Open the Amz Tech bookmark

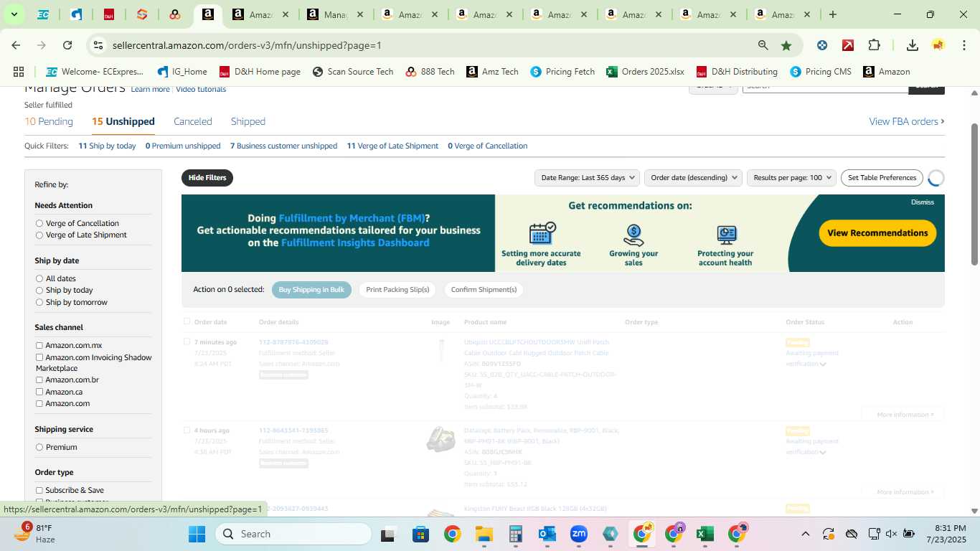point(492,72)
